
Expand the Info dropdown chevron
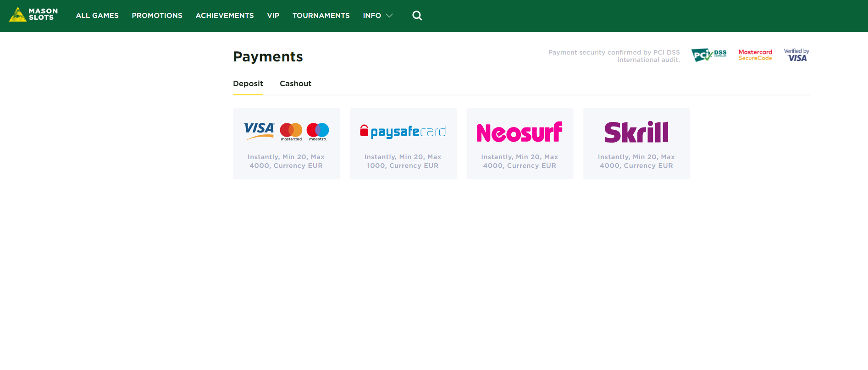pos(389,16)
